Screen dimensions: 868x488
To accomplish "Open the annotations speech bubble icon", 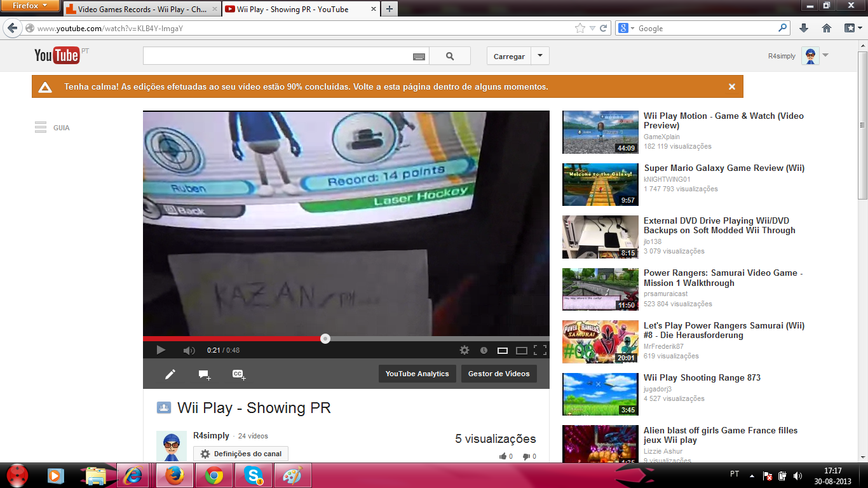I will coord(204,374).
